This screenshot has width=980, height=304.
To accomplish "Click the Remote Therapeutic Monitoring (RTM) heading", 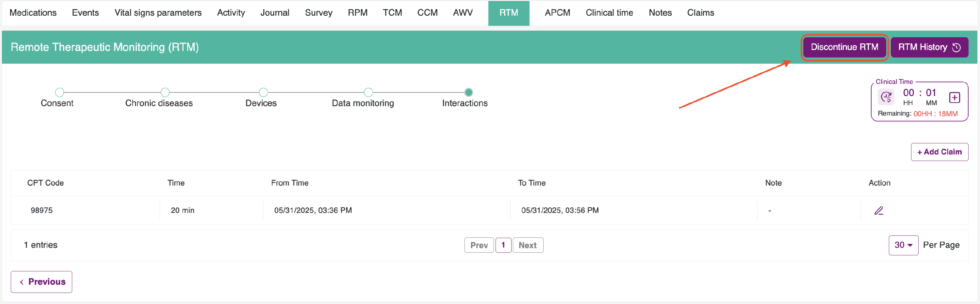I will [x=105, y=47].
